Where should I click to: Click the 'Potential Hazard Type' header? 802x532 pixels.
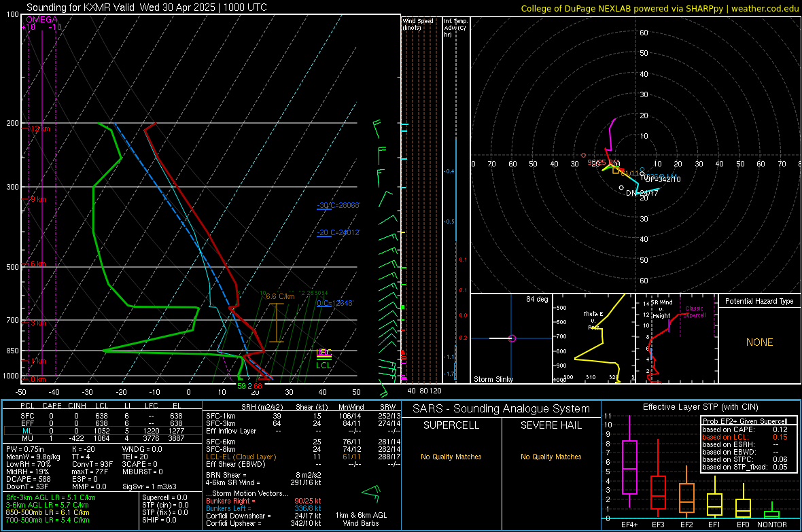coord(759,301)
